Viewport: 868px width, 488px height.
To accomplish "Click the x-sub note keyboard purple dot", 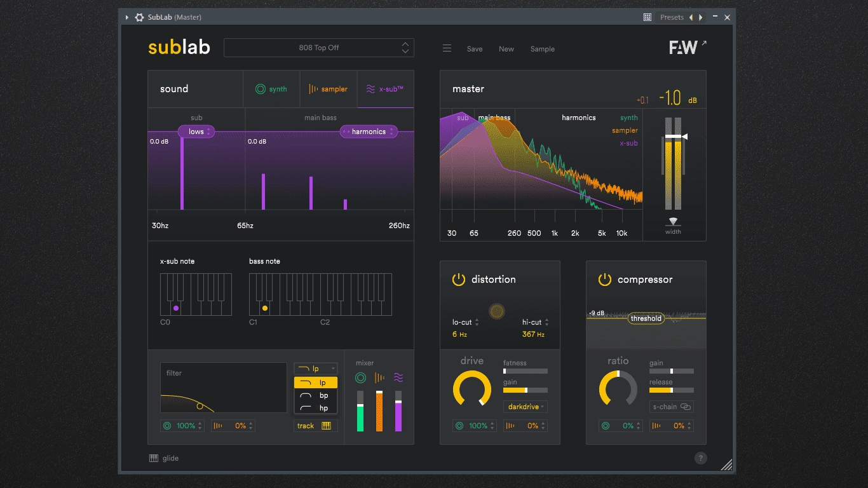I will click(176, 308).
